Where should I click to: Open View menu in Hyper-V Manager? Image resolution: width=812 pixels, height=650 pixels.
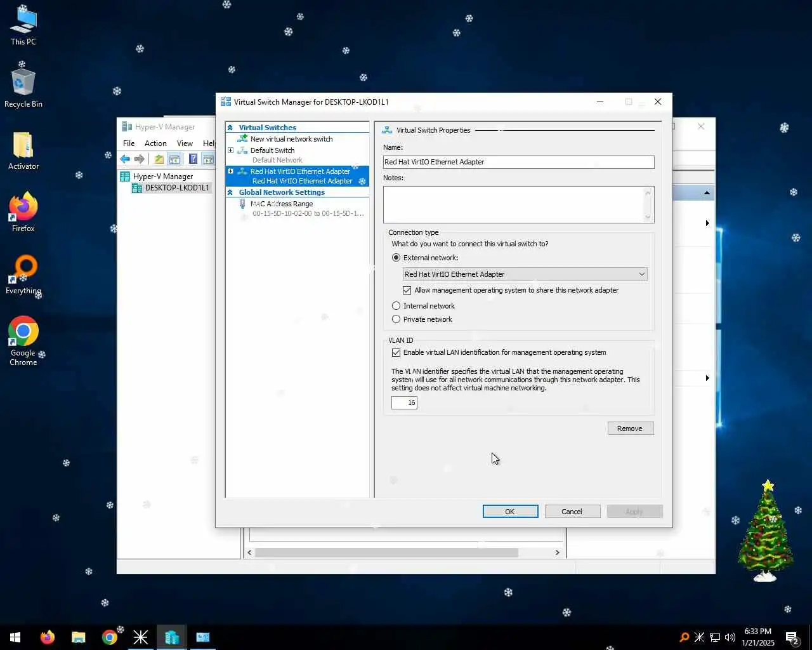pos(185,143)
